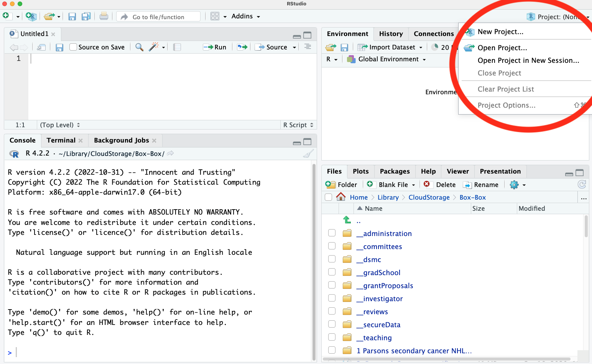Switch to the Terminal tab
592x364 pixels.
pos(61,140)
